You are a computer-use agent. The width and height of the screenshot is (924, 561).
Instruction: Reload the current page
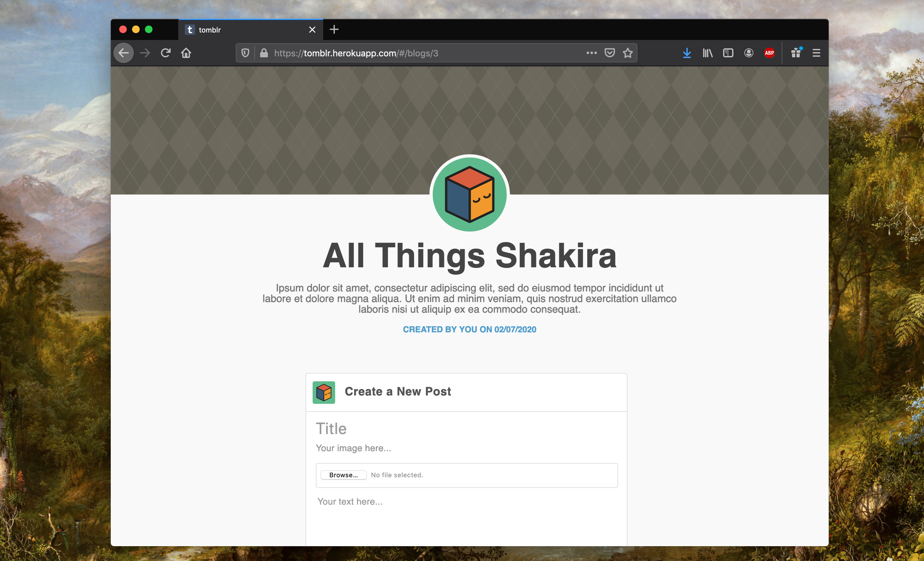(166, 53)
